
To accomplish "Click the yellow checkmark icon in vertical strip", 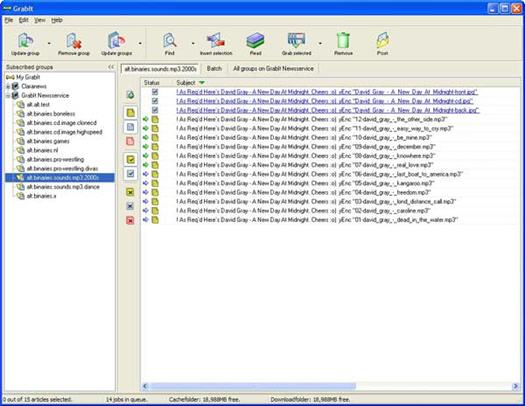I will pyautogui.click(x=130, y=159).
